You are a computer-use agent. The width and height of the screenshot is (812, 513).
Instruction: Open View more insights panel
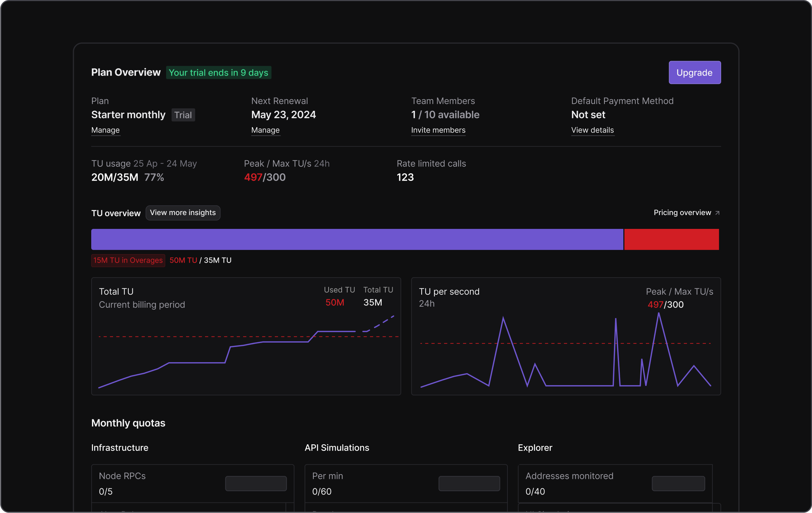pyautogui.click(x=183, y=213)
